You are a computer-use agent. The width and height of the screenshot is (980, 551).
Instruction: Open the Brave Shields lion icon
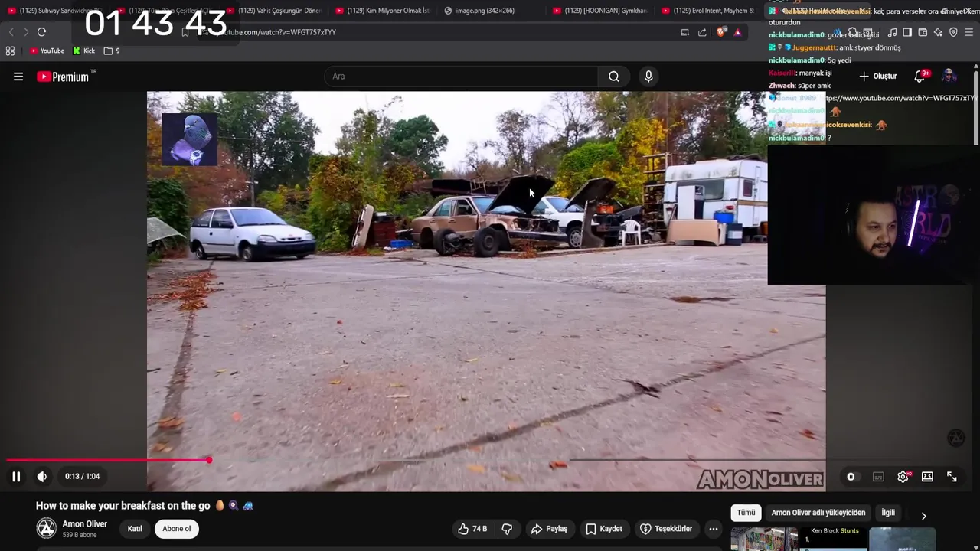pyautogui.click(x=720, y=32)
